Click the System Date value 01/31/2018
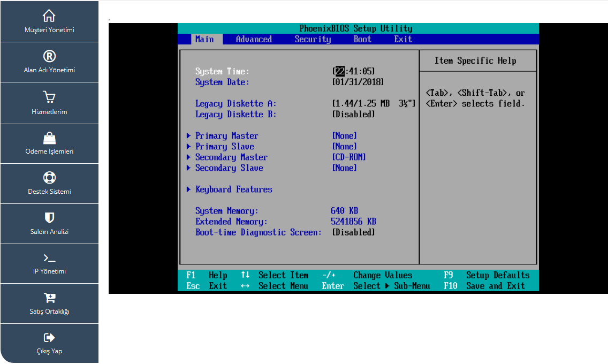Viewport: 608px width, 364px height. pos(358,82)
